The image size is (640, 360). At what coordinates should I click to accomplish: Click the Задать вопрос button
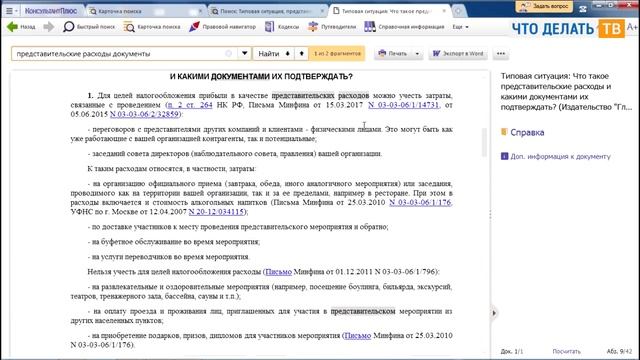point(544,6)
